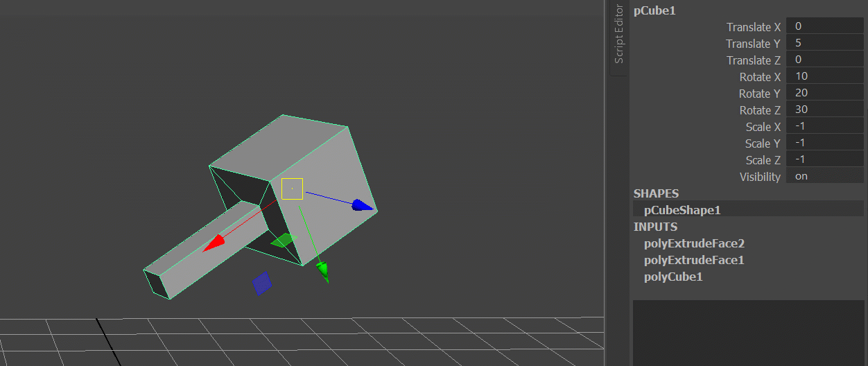Screen dimensions: 868x366
Task: Select the Rotate X attribute label
Action: tap(760, 77)
